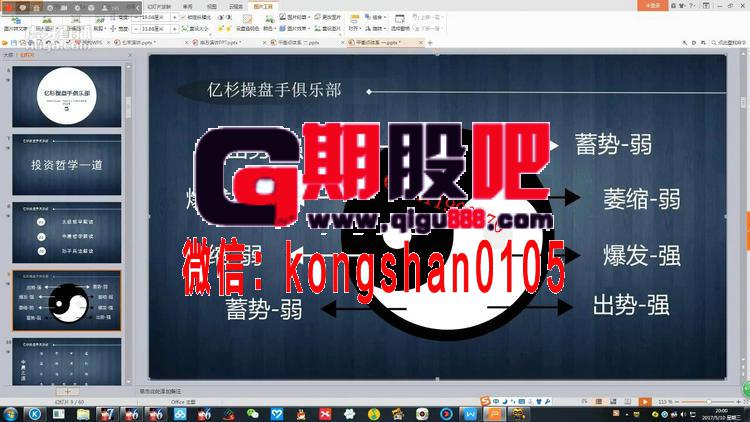
Task: Open the 旋转 rotate dropdown
Action: 375,29
